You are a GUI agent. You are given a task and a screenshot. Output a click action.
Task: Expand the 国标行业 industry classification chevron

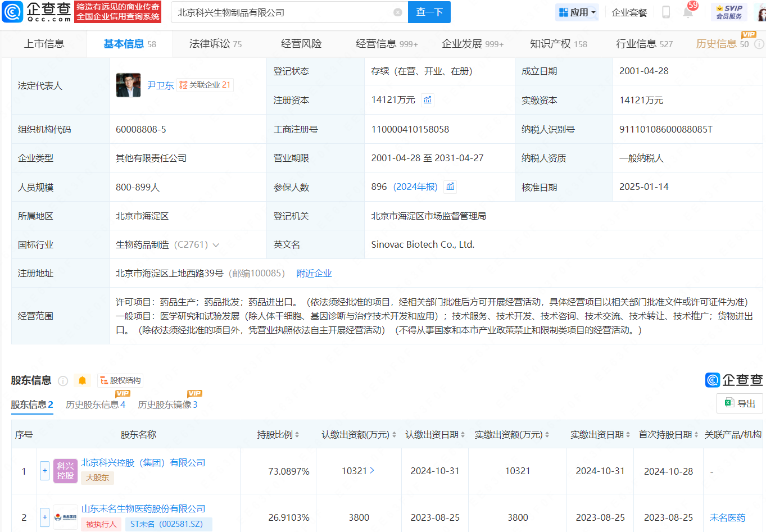216,245
